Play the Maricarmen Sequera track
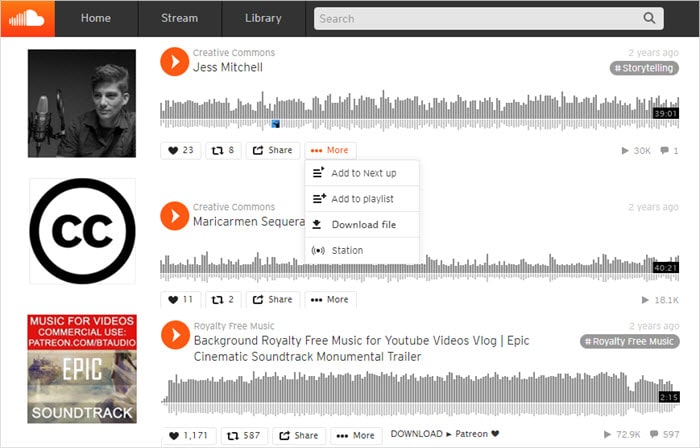This screenshot has height=448, width=700. click(x=175, y=216)
